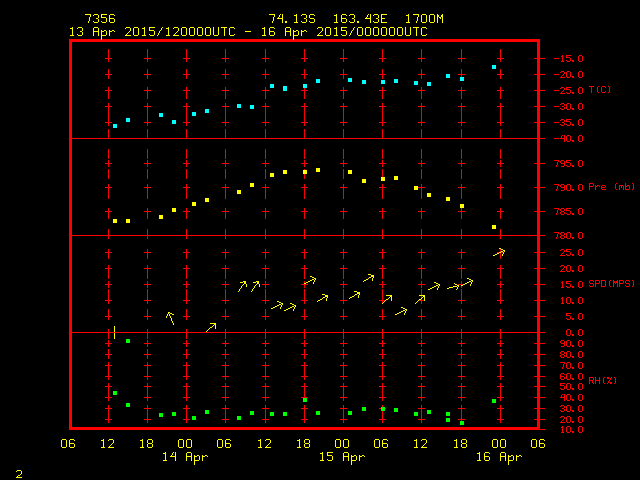
Task: Click the last yellow pressure data point
Action: coord(494,227)
